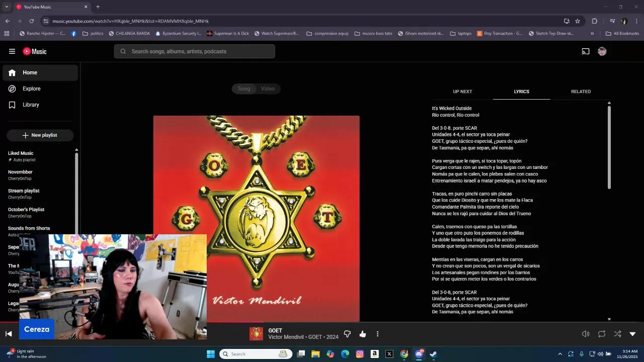Click lyrics scrollbar up arrow

coord(609,103)
